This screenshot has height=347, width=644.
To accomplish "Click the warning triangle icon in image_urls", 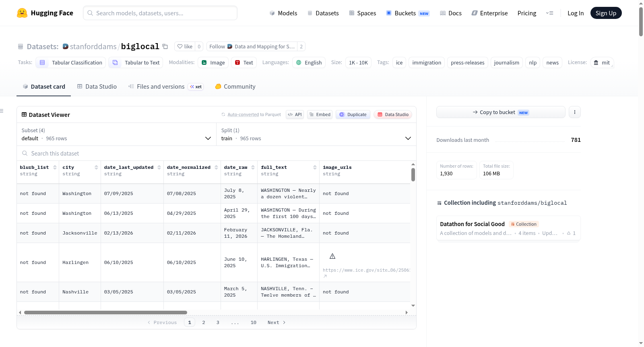I will tap(332, 256).
